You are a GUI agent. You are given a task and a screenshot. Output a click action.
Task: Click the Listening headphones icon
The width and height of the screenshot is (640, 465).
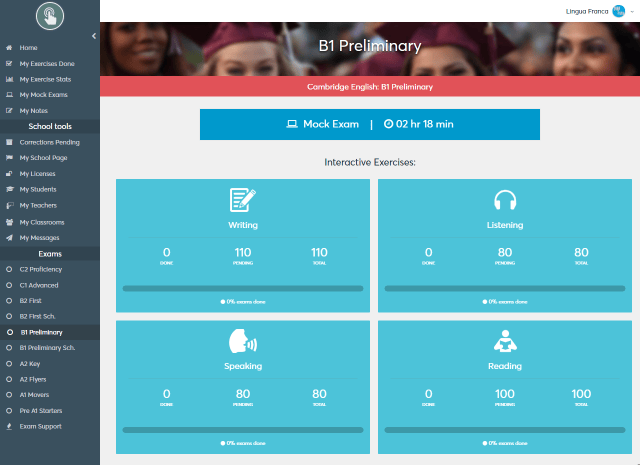pos(505,200)
